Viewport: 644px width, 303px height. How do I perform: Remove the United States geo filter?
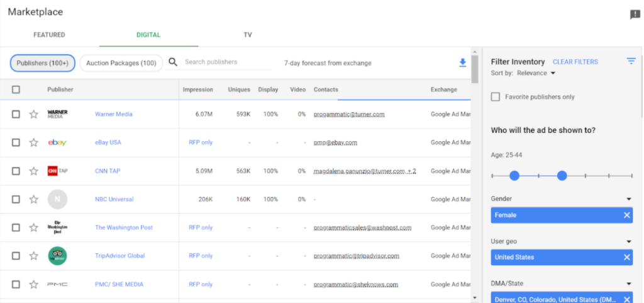point(627,257)
